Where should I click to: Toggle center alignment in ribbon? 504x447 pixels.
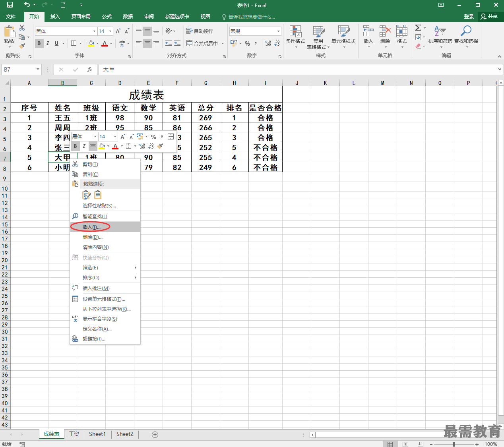pyautogui.click(x=147, y=43)
